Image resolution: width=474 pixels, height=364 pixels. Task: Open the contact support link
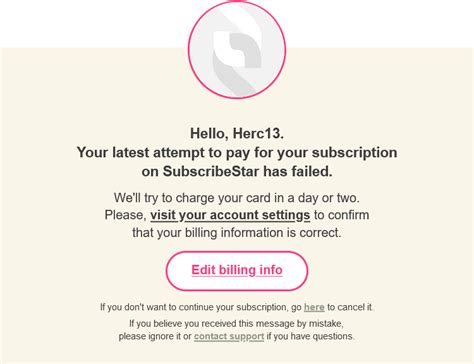[229, 336]
